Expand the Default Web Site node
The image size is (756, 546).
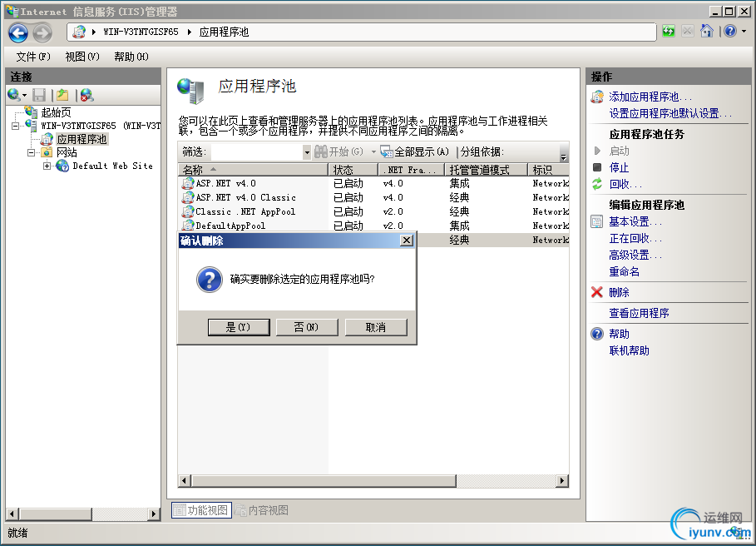tap(47, 166)
